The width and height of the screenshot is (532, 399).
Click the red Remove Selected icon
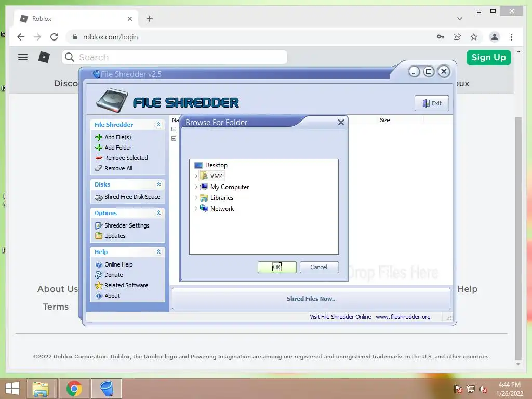pos(98,158)
